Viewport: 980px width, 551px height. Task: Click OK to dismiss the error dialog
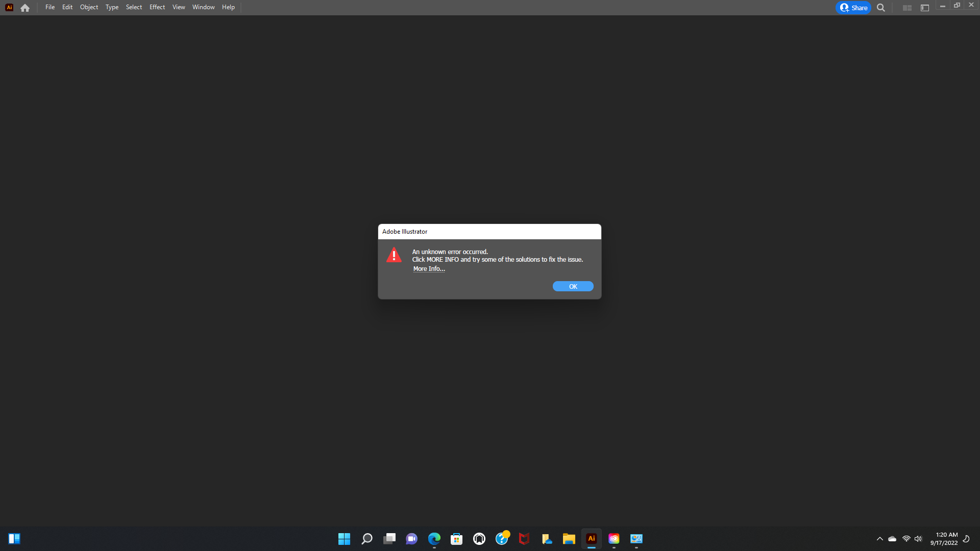[573, 286]
